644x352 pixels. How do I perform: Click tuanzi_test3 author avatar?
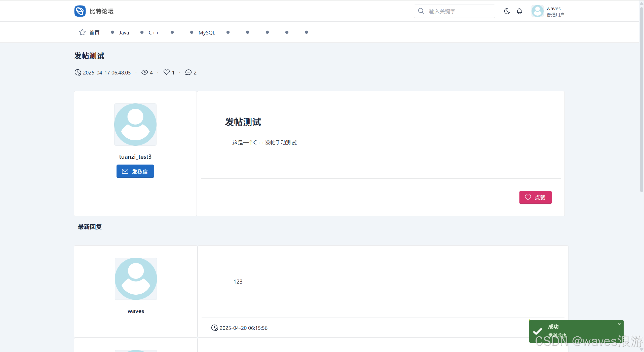135,125
